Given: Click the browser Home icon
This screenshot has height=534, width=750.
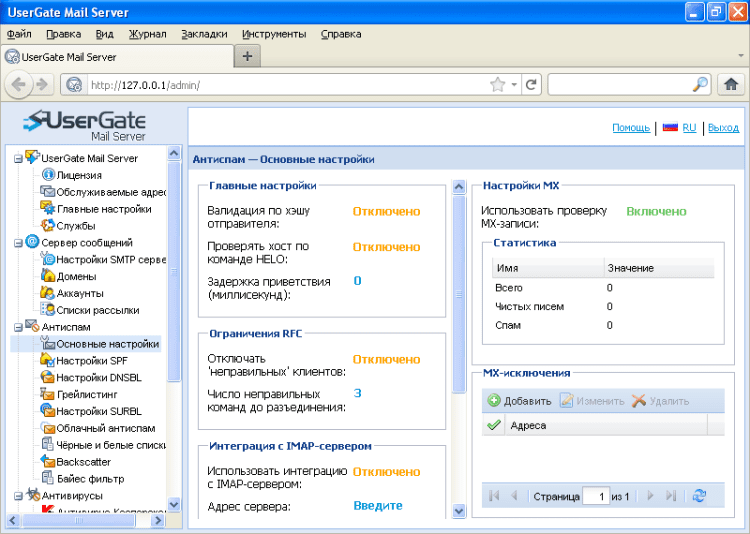Looking at the screenshot, I should (x=731, y=85).
